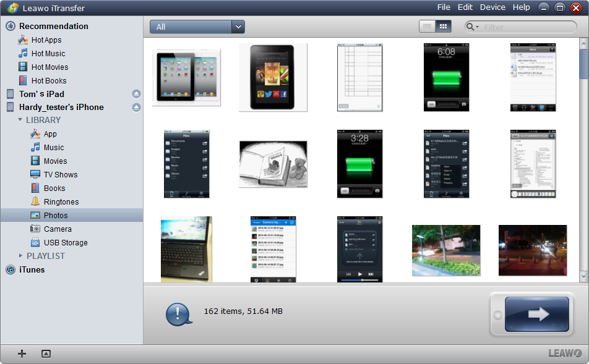Select the Kindle Fire tablet thumbnail
The width and height of the screenshot is (589, 364).
[273, 77]
